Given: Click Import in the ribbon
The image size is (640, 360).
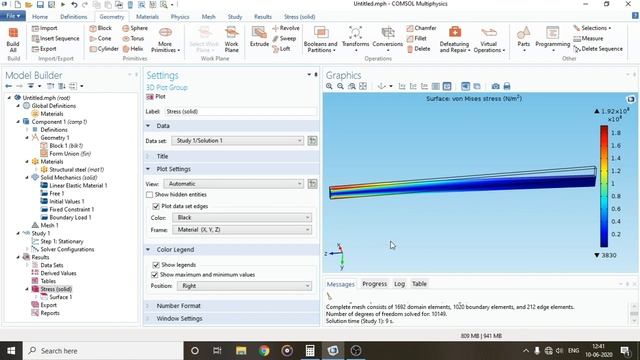Looking at the screenshot, I should [x=44, y=28].
